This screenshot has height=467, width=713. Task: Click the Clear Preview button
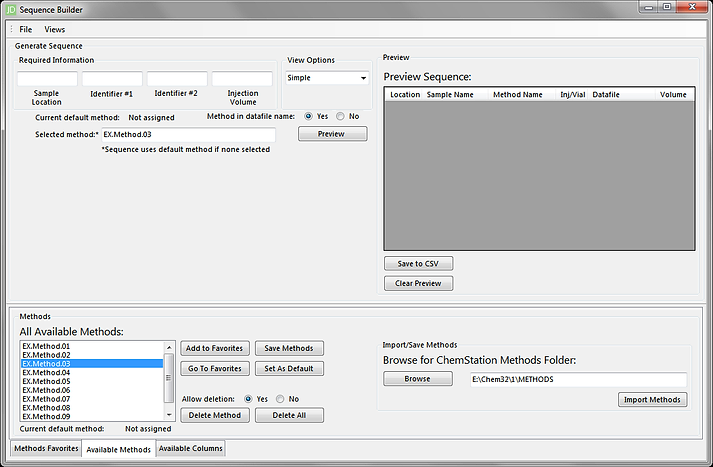(418, 283)
